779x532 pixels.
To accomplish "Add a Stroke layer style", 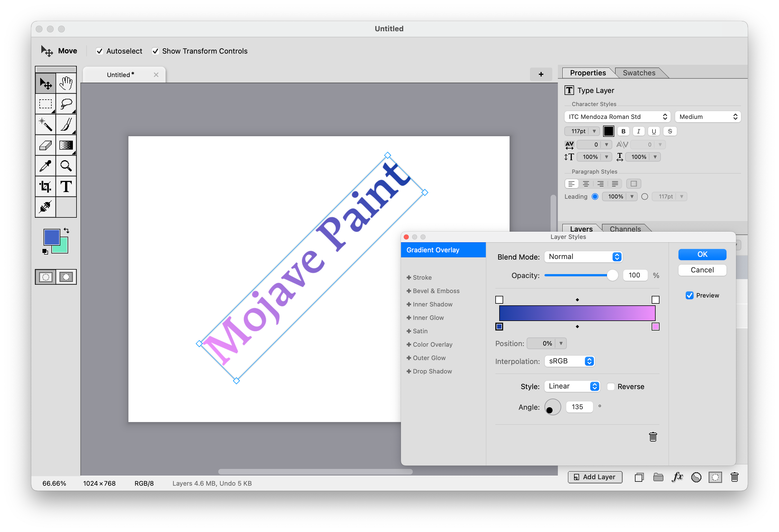I will pyautogui.click(x=419, y=278).
